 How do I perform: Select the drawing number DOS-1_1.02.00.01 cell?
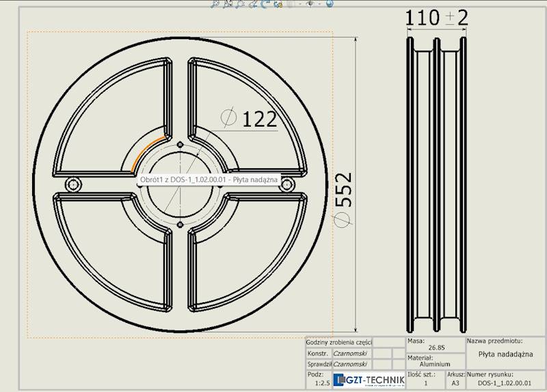[505, 383]
